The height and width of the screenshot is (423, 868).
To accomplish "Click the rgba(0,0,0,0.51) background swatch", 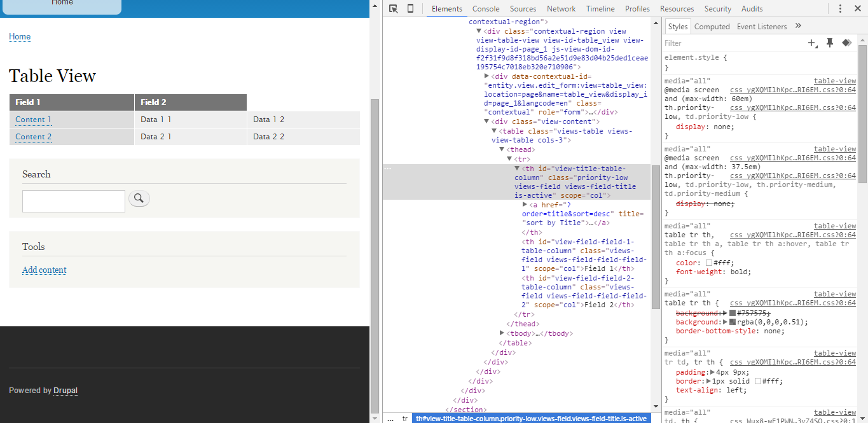I will [x=733, y=322].
